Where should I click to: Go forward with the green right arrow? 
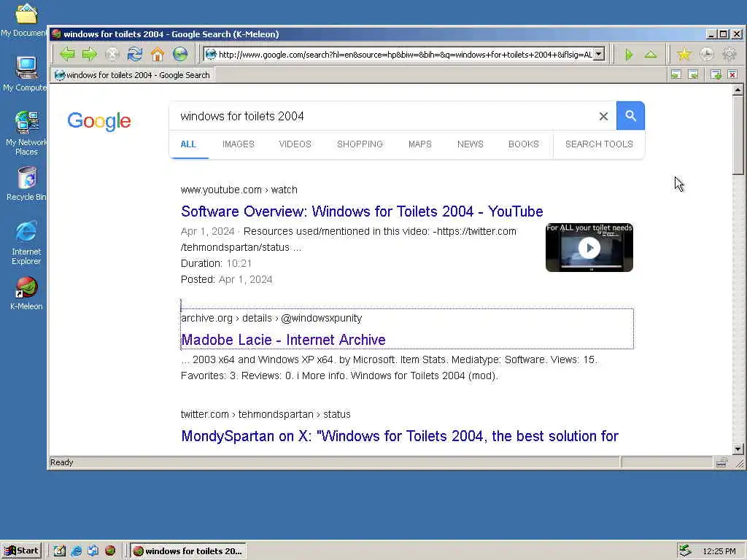coord(90,54)
